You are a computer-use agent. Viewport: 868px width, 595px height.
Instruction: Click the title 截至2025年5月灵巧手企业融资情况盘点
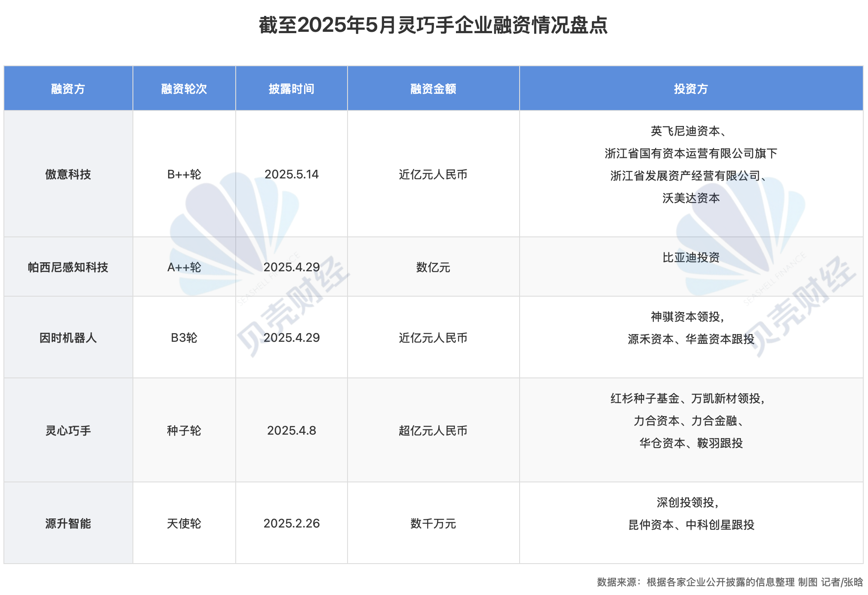tap(433, 25)
